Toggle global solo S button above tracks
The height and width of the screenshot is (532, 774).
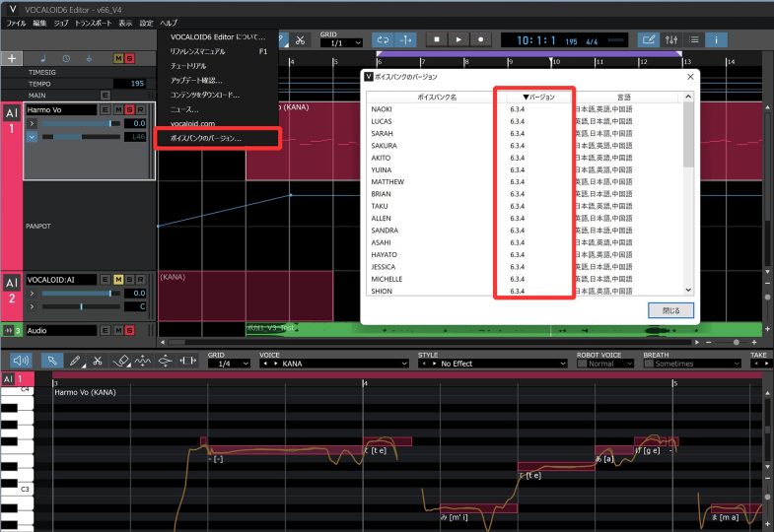coord(130,59)
